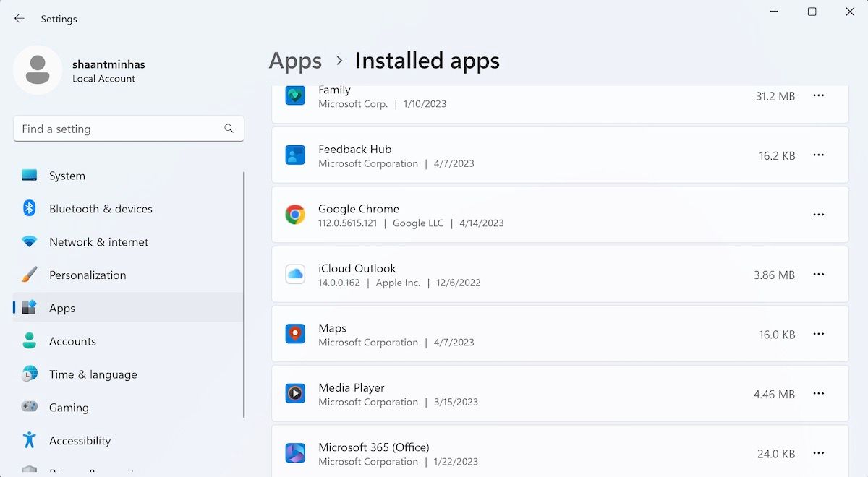Click the Installed apps heading
This screenshot has height=477, width=868.
pos(427,61)
